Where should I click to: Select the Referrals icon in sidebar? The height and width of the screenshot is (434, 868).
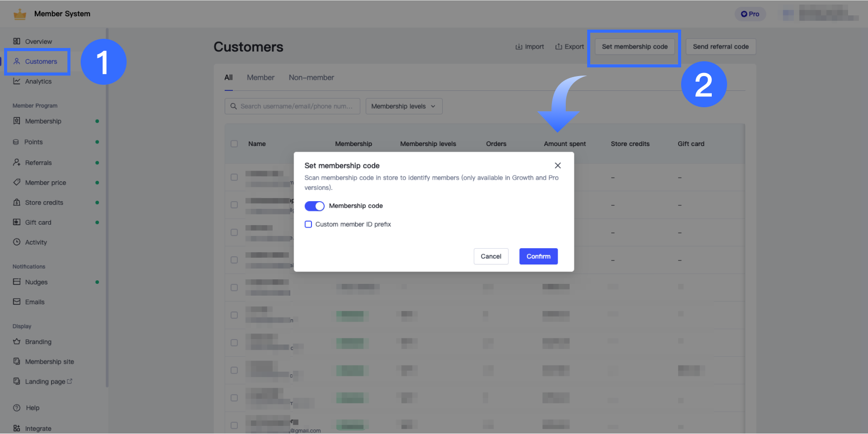pyautogui.click(x=17, y=162)
